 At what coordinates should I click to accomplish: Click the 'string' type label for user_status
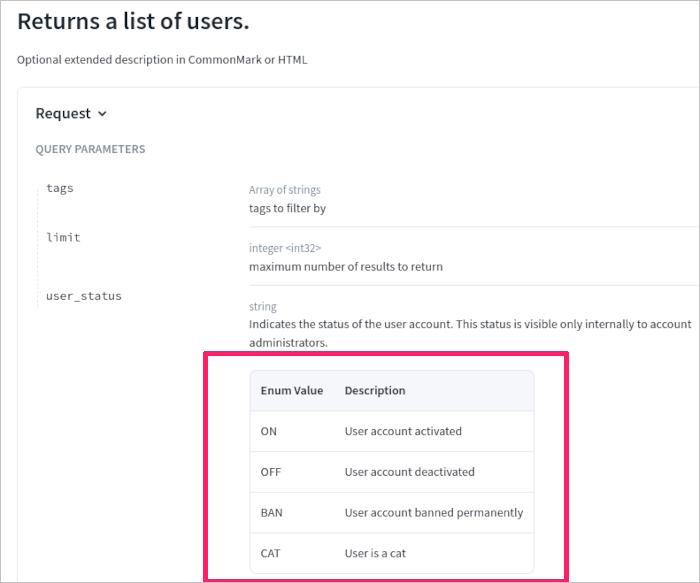pos(263,307)
